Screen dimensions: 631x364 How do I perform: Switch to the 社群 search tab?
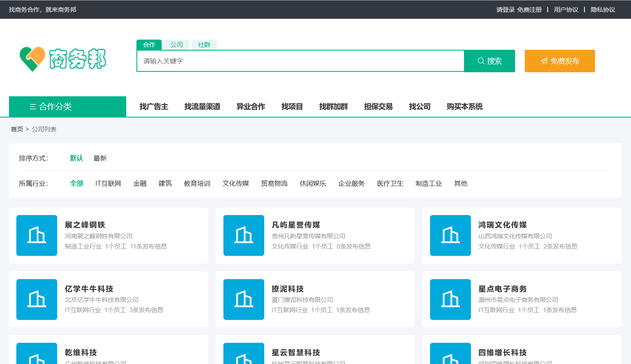tap(204, 45)
